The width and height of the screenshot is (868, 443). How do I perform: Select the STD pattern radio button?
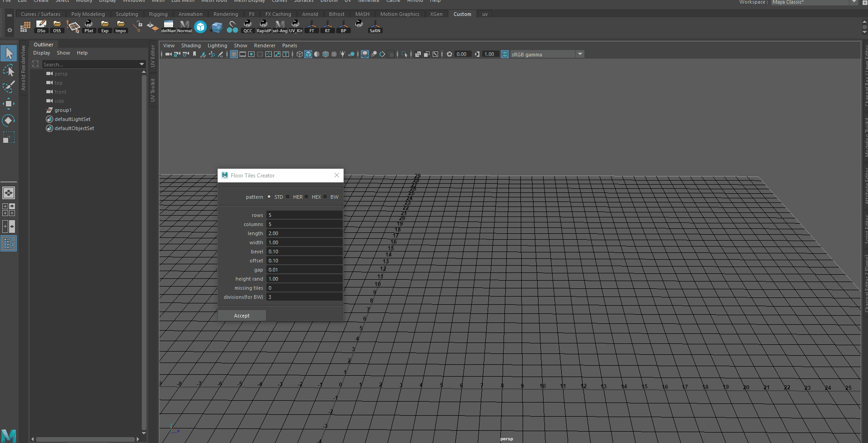(x=269, y=196)
